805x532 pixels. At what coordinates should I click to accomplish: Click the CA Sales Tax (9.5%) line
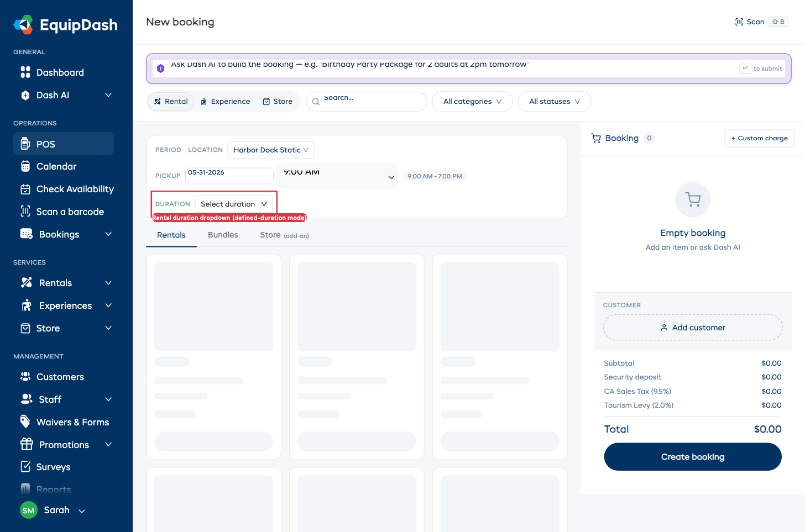pyautogui.click(x=693, y=391)
